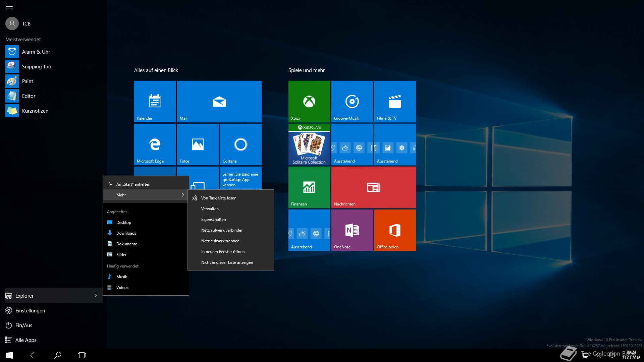This screenshot has height=362, width=644.
Task: Open Task View in taskbar
Action: coord(82,355)
